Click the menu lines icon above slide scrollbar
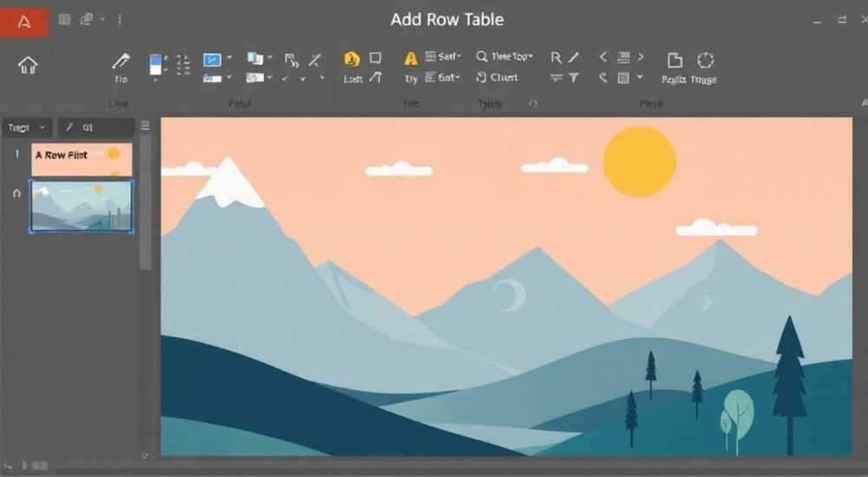This screenshot has height=477, width=868. click(x=145, y=126)
